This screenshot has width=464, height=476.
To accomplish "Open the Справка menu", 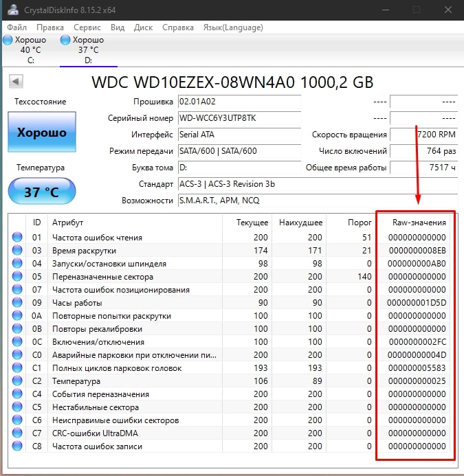I will pyautogui.click(x=178, y=27).
